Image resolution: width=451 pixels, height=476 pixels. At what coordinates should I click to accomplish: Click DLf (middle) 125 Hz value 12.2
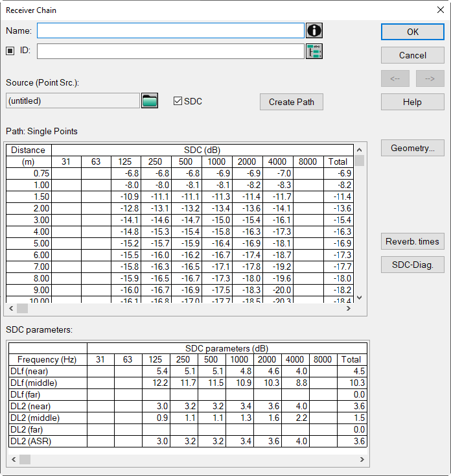point(156,383)
